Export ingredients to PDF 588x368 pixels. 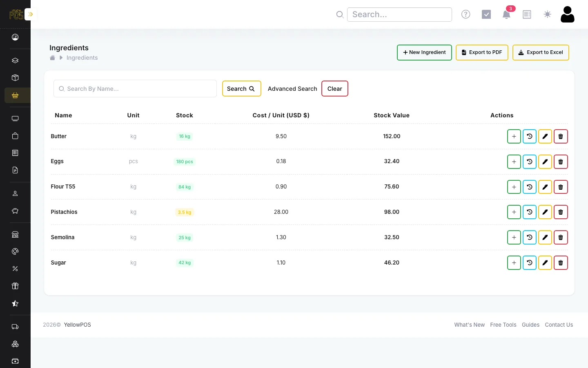481,52
